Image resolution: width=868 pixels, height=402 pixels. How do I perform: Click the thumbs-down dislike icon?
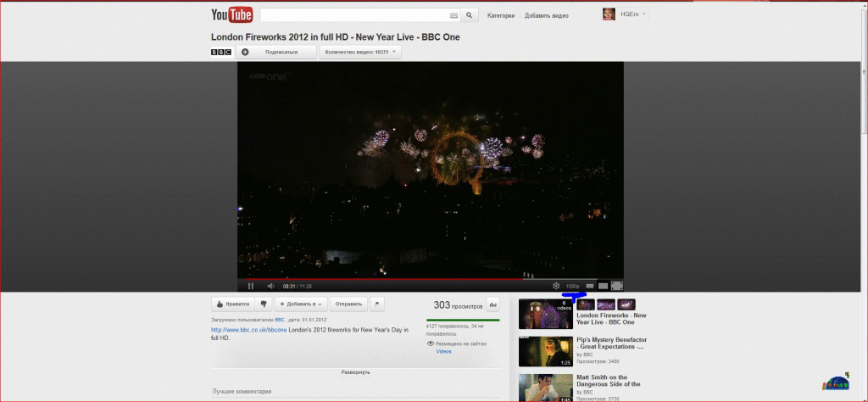pos(264,304)
